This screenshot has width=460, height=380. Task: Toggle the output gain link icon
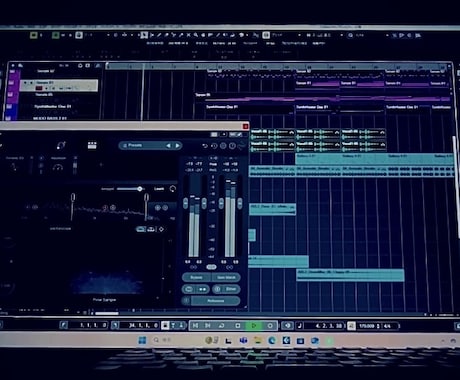[229, 267]
